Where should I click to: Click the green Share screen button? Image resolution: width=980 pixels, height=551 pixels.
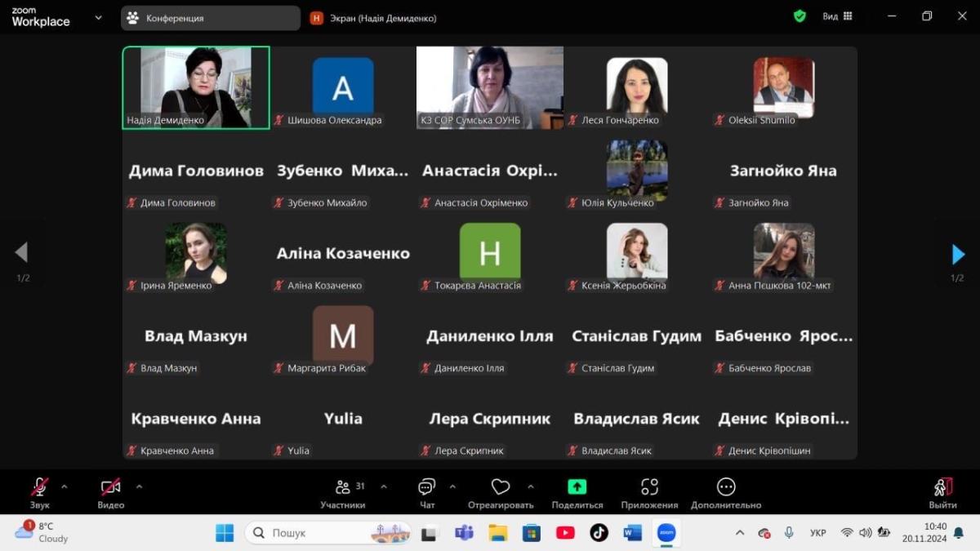(x=577, y=487)
